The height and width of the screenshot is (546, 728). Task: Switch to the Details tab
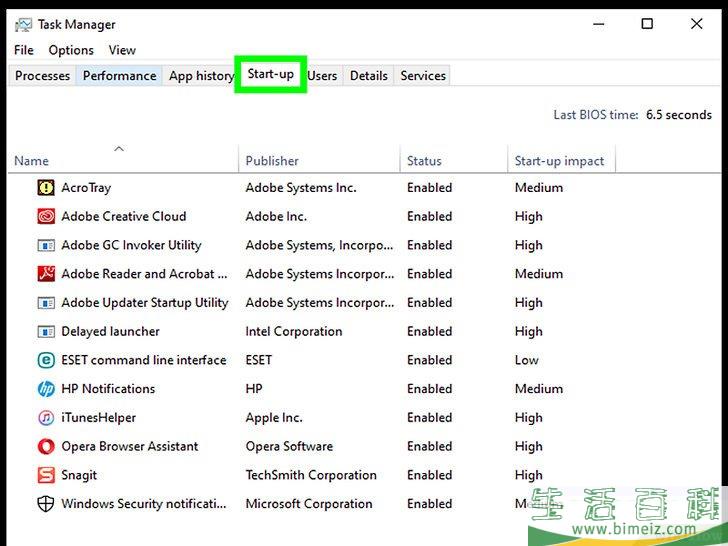(369, 76)
